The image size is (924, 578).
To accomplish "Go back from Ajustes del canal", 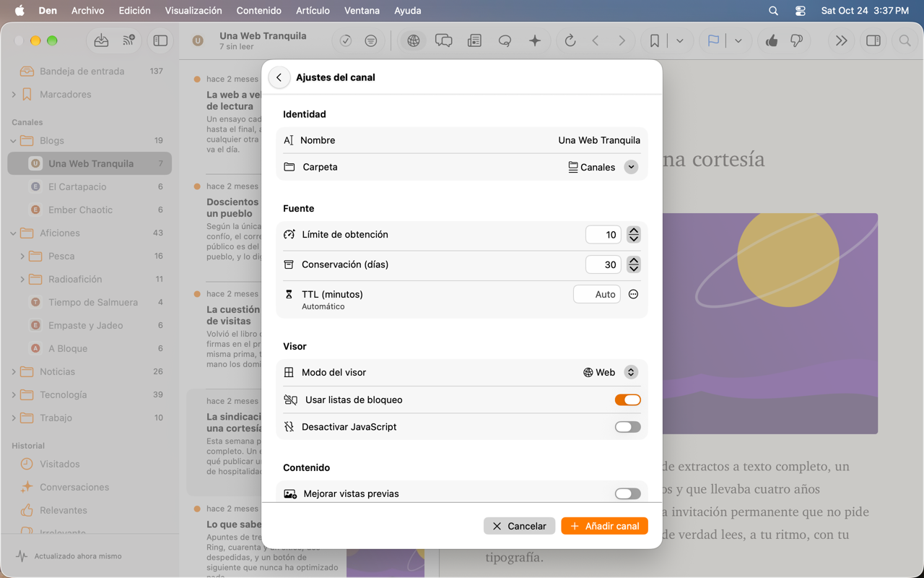I will pyautogui.click(x=279, y=77).
